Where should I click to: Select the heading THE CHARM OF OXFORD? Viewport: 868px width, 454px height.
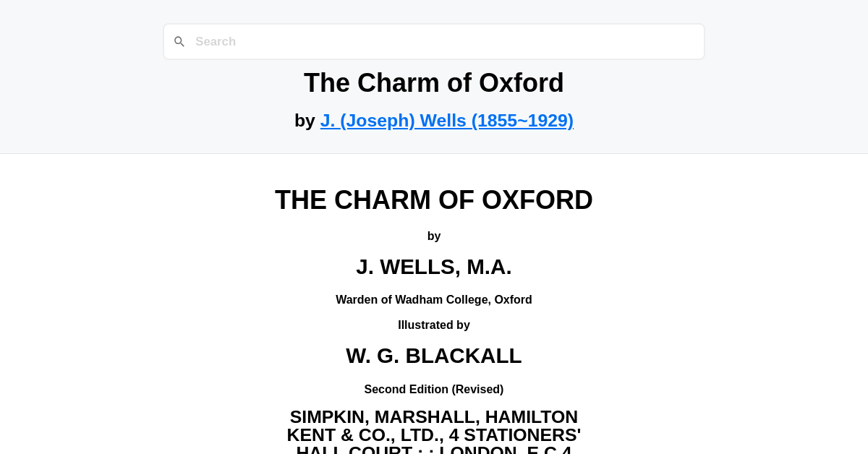click(434, 200)
